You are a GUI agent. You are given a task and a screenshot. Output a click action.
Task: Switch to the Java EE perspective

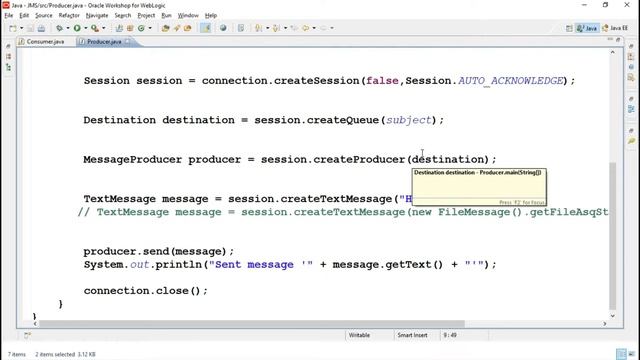coord(615,28)
